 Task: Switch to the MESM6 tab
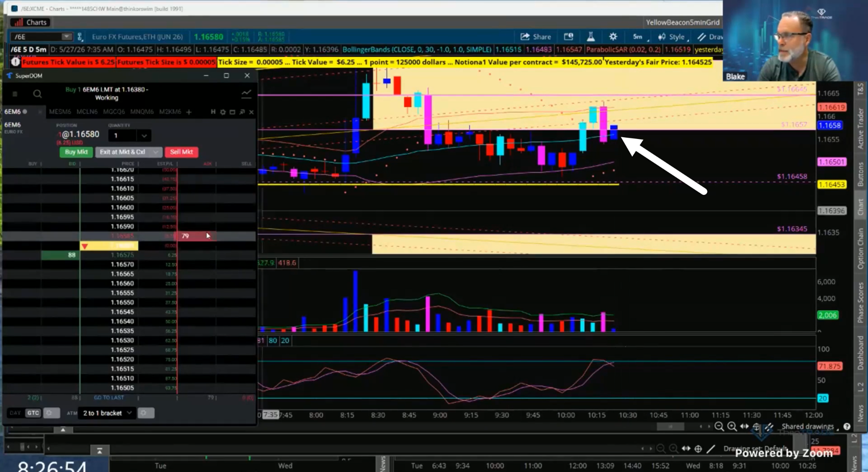click(60, 112)
